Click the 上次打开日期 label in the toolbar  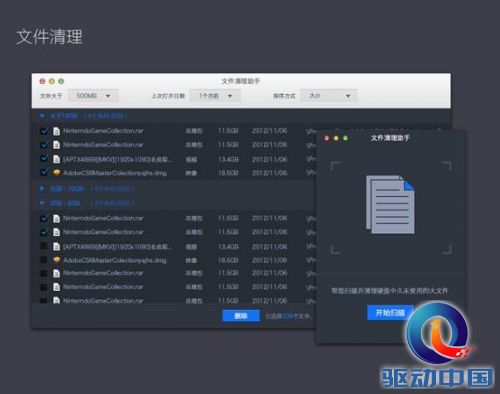point(168,96)
